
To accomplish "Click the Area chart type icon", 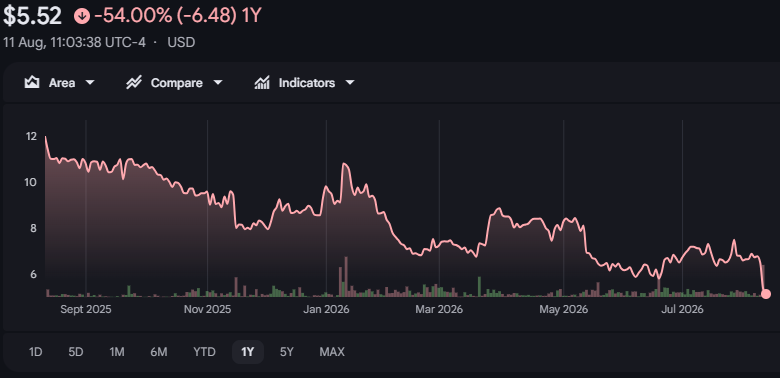I will click(x=32, y=83).
